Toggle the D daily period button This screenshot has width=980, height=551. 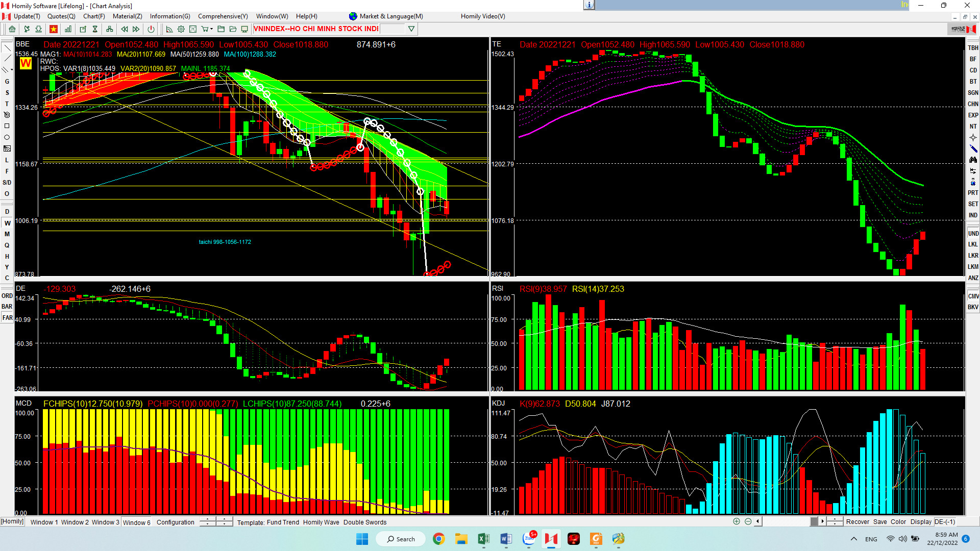click(x=7, y=212)
